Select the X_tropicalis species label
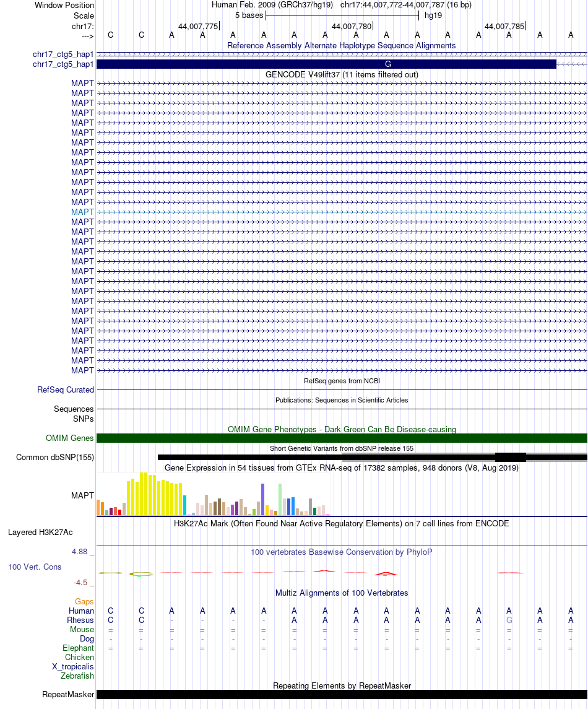Image resolution: width=588 pixels, height=709 pixels. pos(73,666)
